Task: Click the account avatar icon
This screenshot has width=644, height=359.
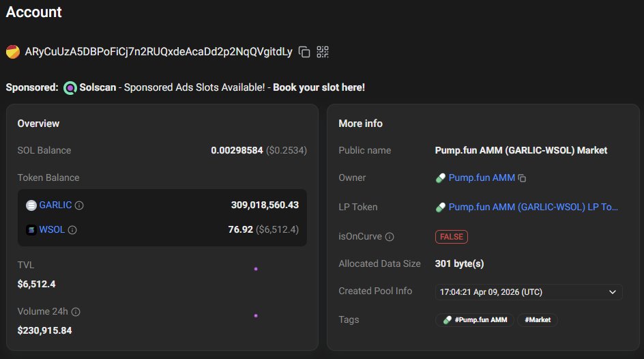Action: [x=13, y=52]
